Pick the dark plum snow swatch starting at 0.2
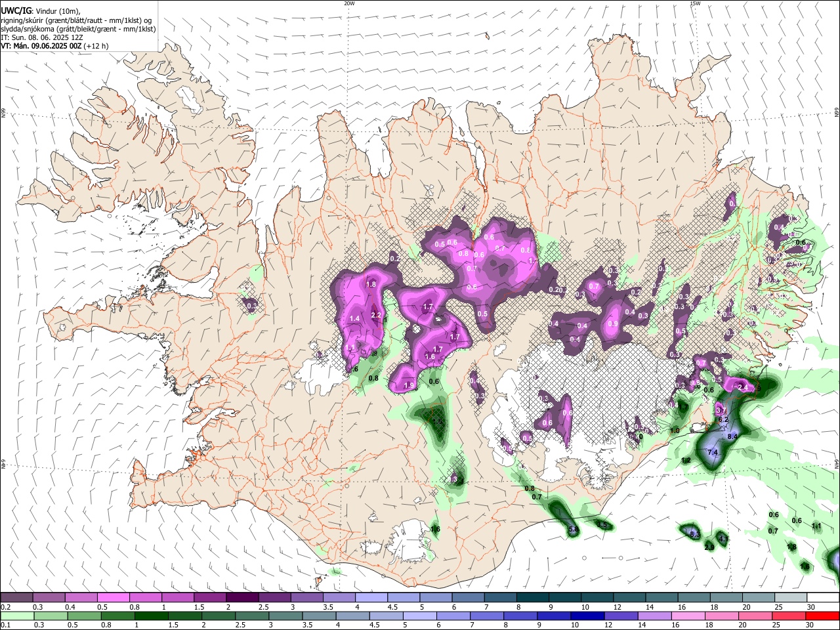Screen dimensions: 840x630 click(17, 598)
